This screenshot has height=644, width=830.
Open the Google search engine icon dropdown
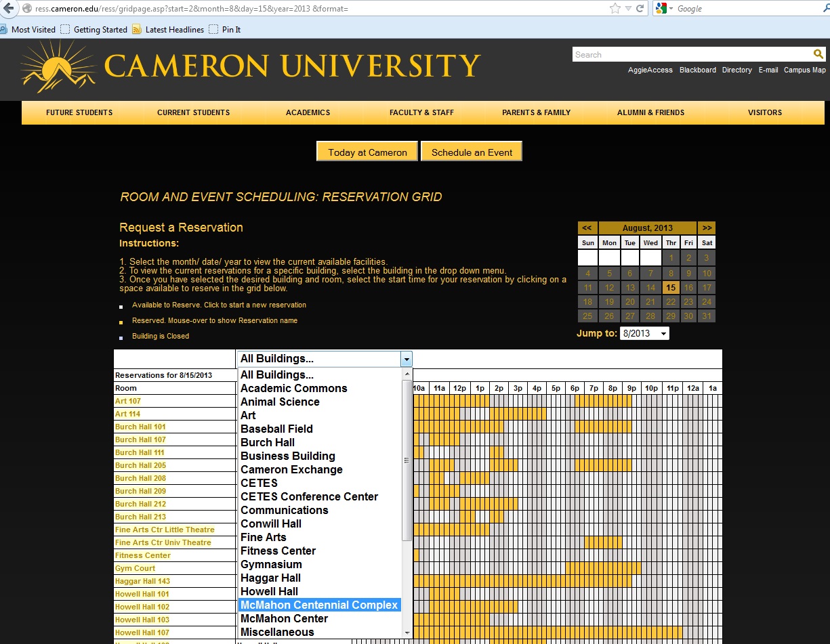click(665, 9)
